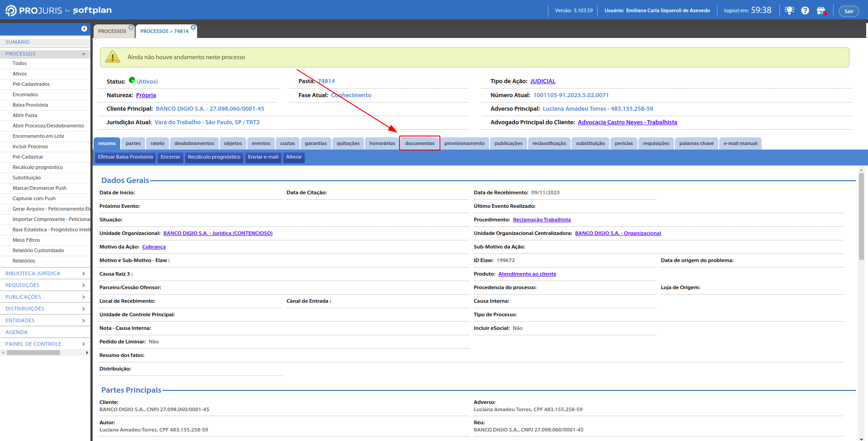868x441 pixels.
Task: Select Baixa Provisória in the sidebar
Action: click(x=30, y=105)
